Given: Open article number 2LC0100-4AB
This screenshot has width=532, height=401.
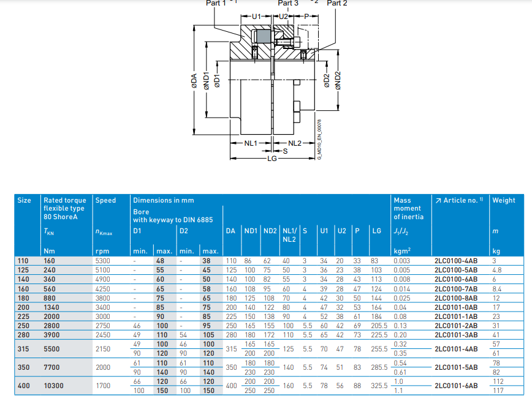Looking at the screenshot, I should tap(455, 261).
